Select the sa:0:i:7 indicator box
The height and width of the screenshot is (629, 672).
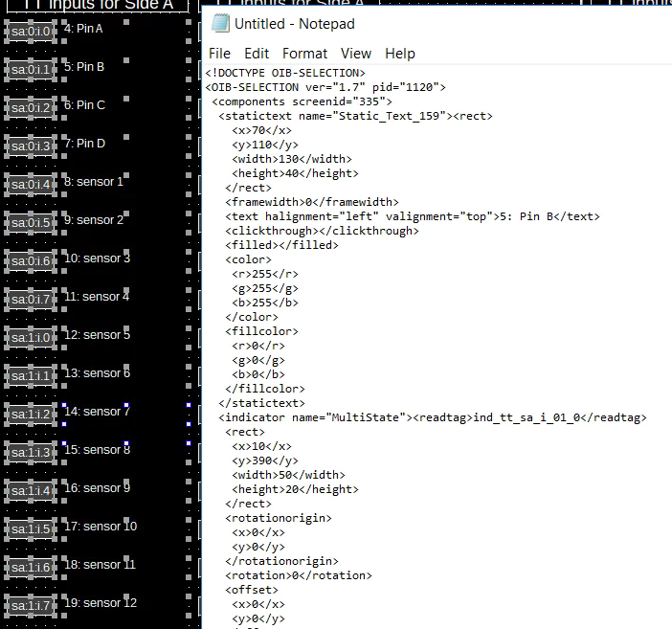pos(32,299)
